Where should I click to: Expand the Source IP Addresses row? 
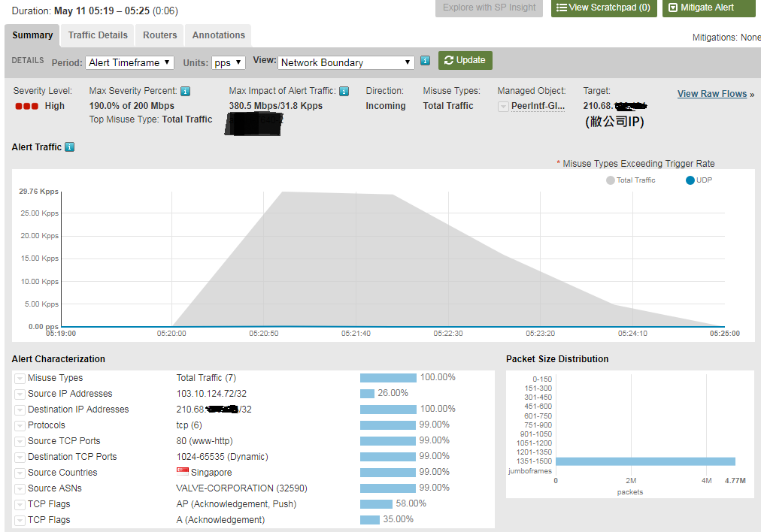tap(20, 394)
